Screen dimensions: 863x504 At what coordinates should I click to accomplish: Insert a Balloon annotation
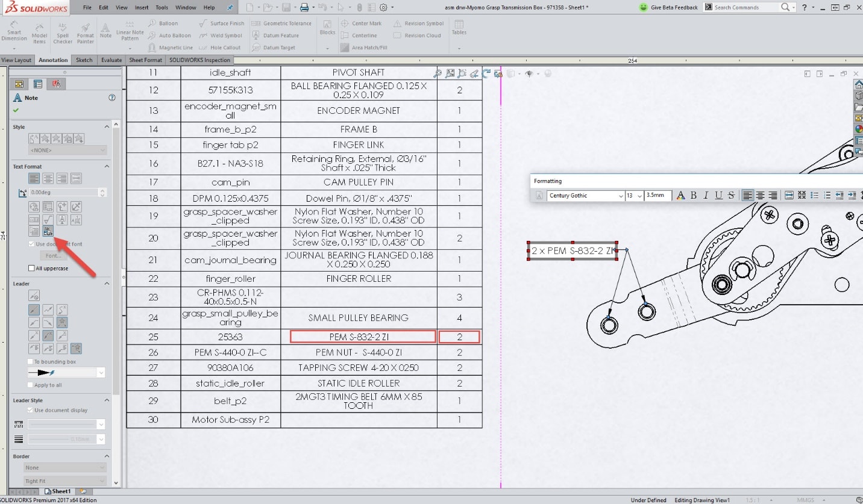point(162,23)
